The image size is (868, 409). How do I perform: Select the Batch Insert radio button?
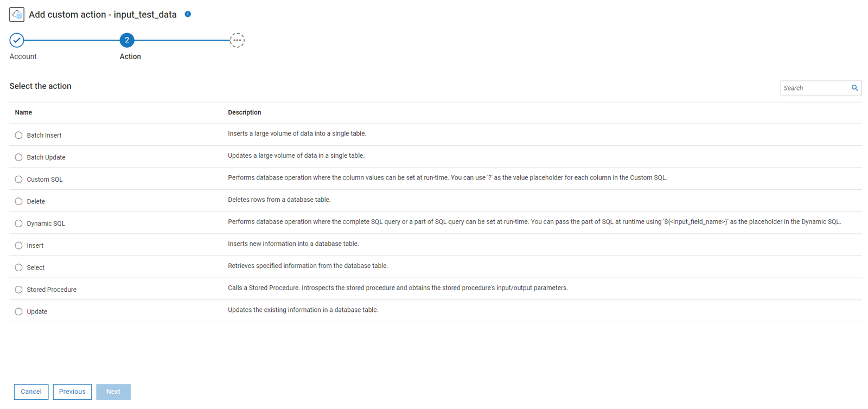coord(18,136)
